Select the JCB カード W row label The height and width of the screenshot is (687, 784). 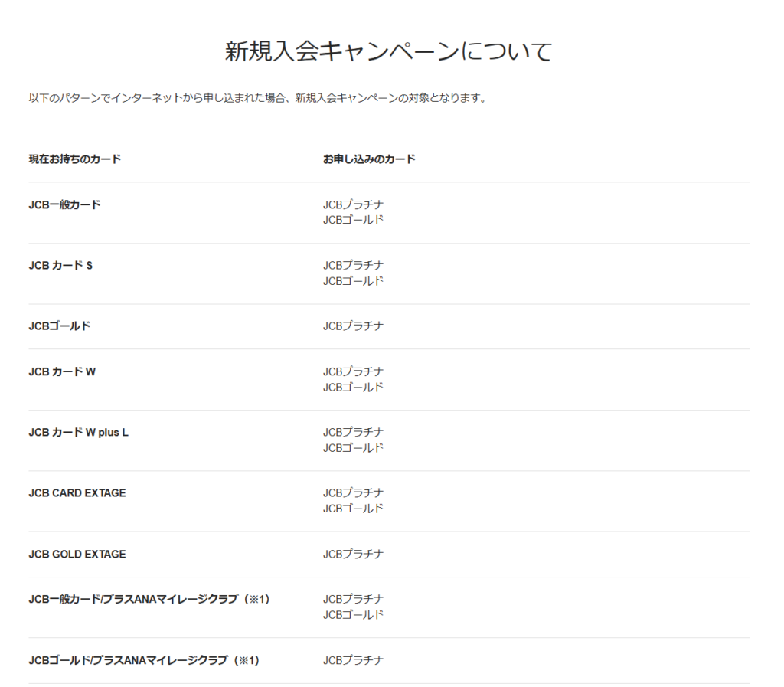(62, 371)
